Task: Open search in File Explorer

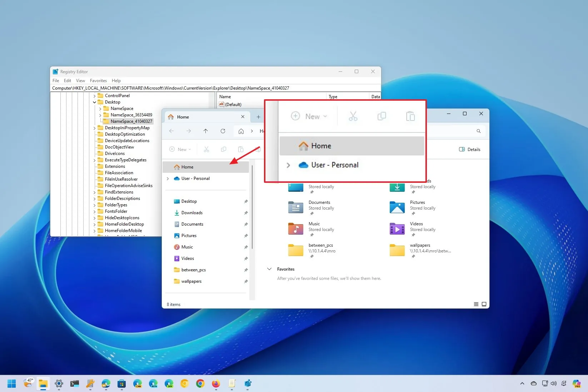Action: click(479, 131)
